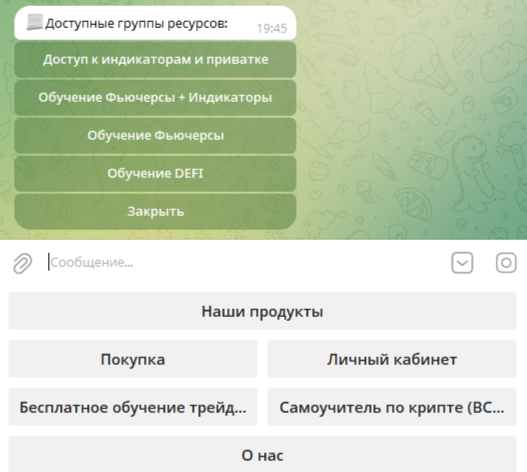This screenshot has height=472, width=527.
Task: Focus the 'Сообщение...' message input field
Action: click(245, 263)
